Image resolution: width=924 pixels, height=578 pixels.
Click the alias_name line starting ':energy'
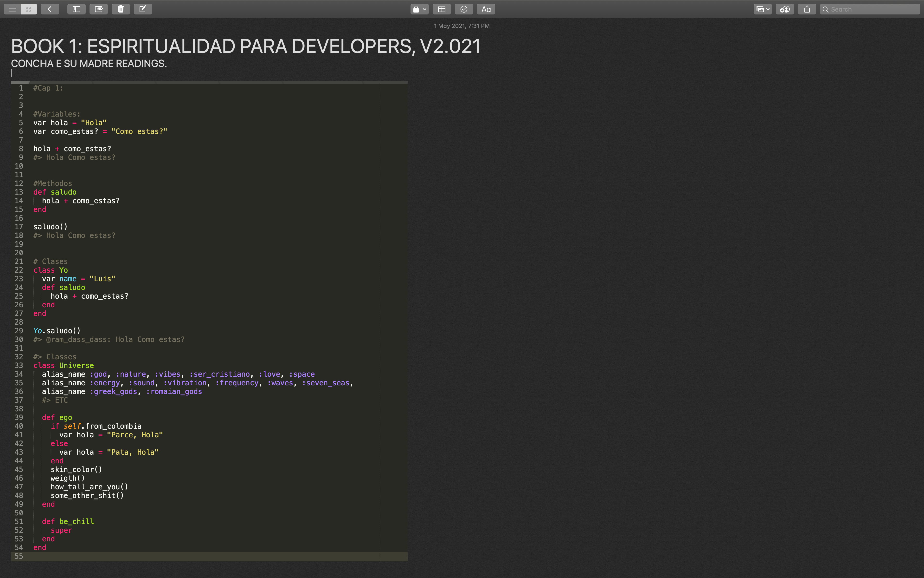pos(198,383)
